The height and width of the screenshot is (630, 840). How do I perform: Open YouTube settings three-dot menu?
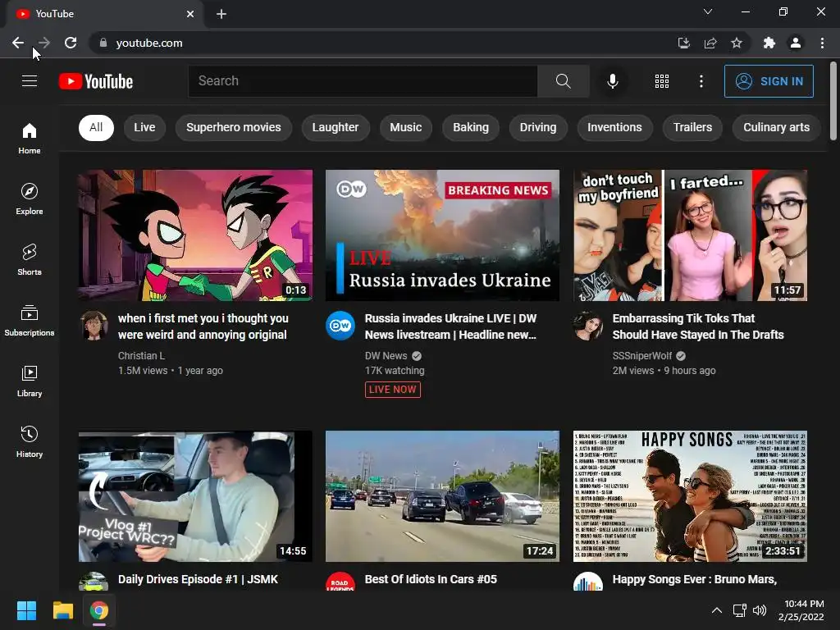click(701, 81)
